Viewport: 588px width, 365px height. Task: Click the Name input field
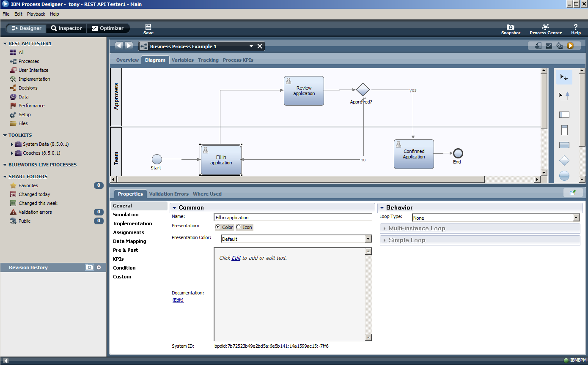(293, 218)
